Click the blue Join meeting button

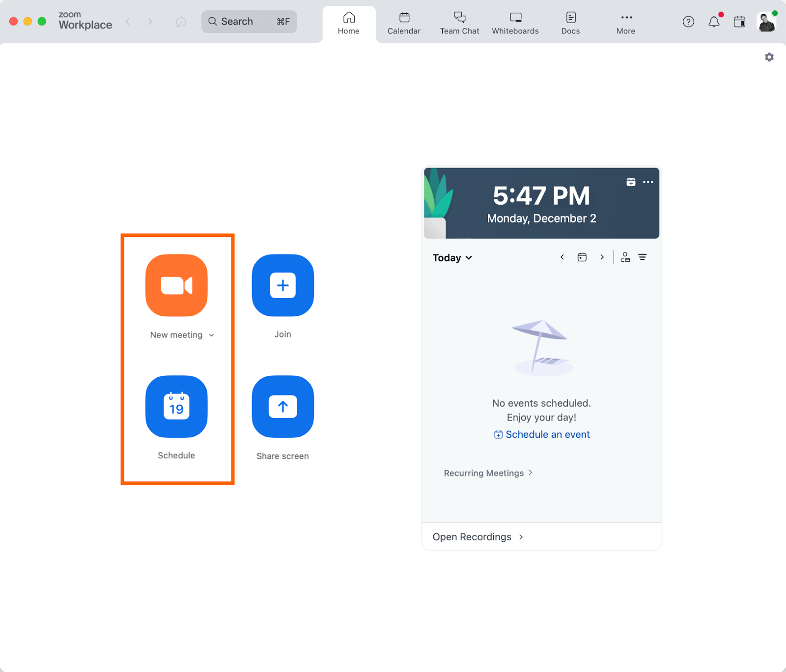click(283, 285)
